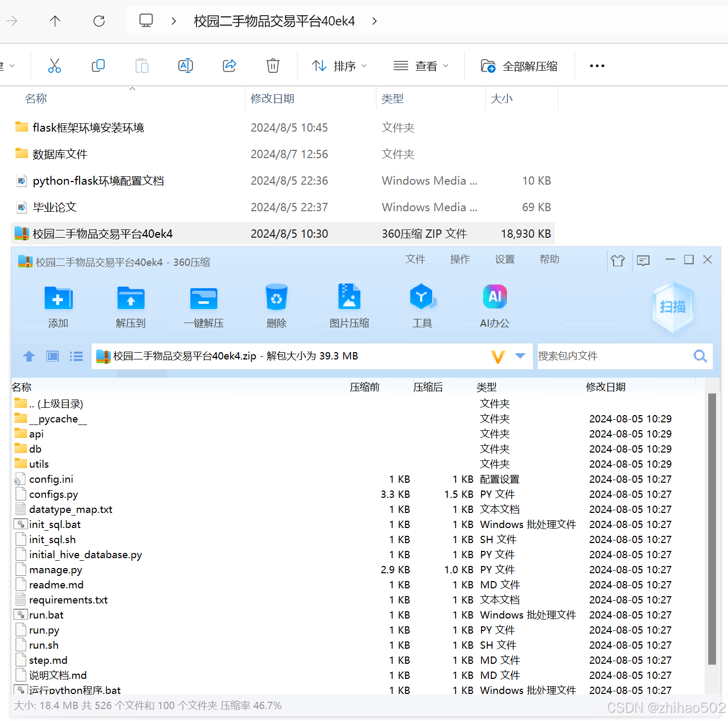Expand the path bar dropdown arrow
This screenshot has height=721, width=728.
[520, 356]
